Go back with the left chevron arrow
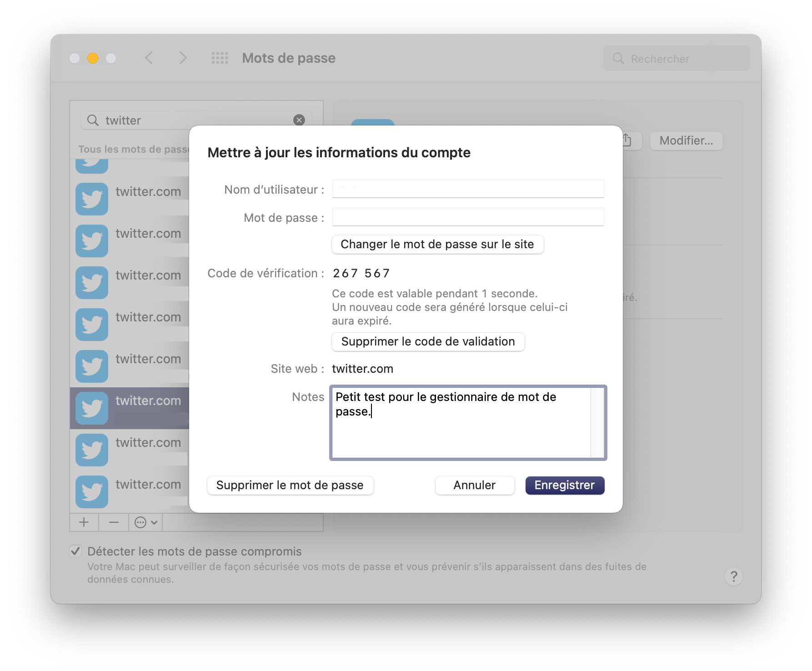812x671 pixels. pyautogui.click(x=149, y=58)
